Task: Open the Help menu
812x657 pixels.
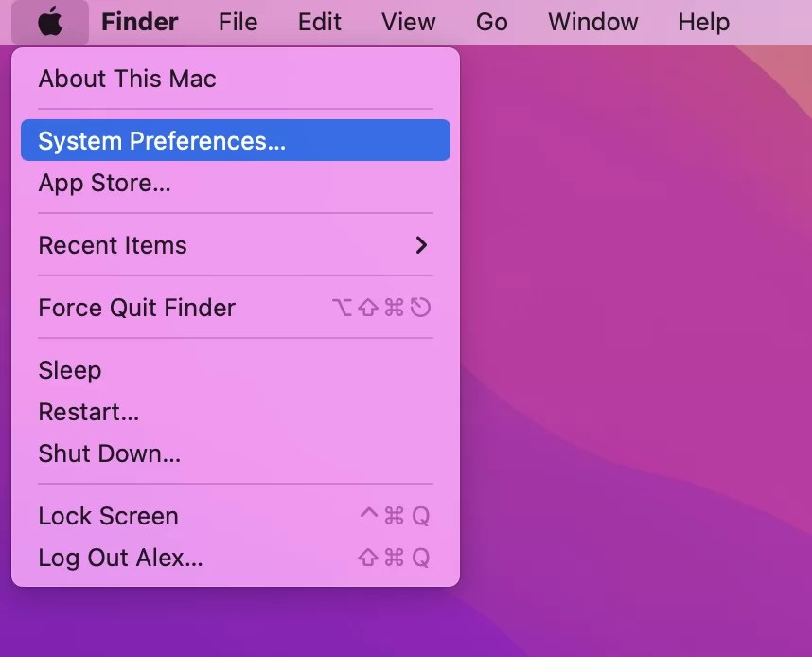Action: coord(703,22)
